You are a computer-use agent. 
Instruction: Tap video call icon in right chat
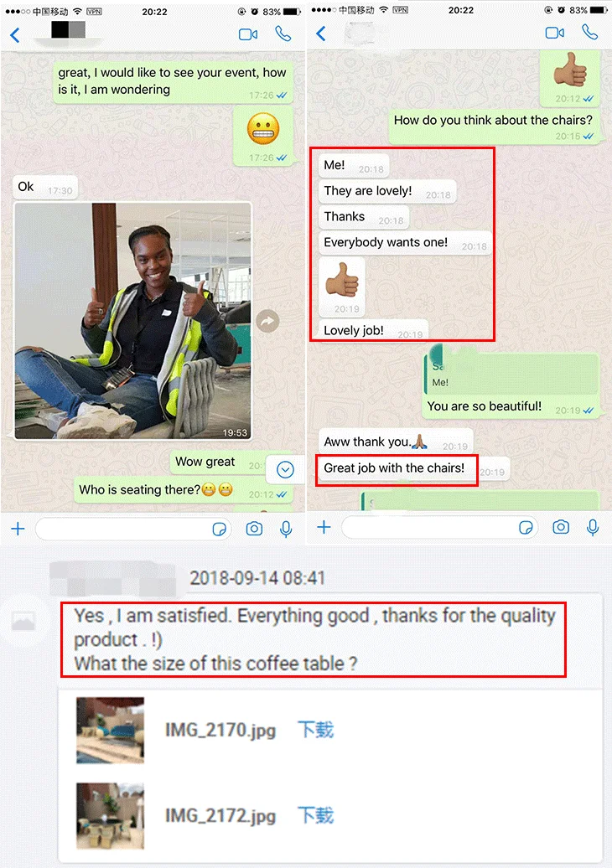pyautogui.click(x=554, y=34)
